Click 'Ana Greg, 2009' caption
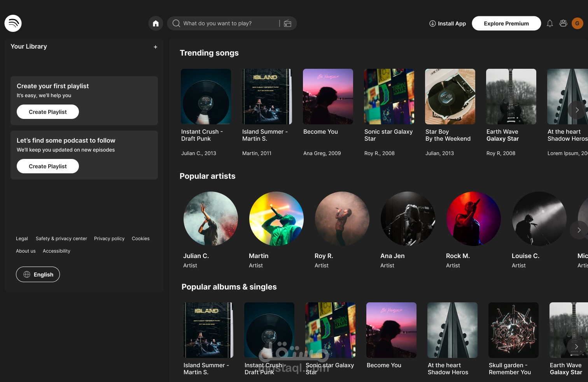Image resolution: width=588 pixels, height=382 pixels. point(322,153)
